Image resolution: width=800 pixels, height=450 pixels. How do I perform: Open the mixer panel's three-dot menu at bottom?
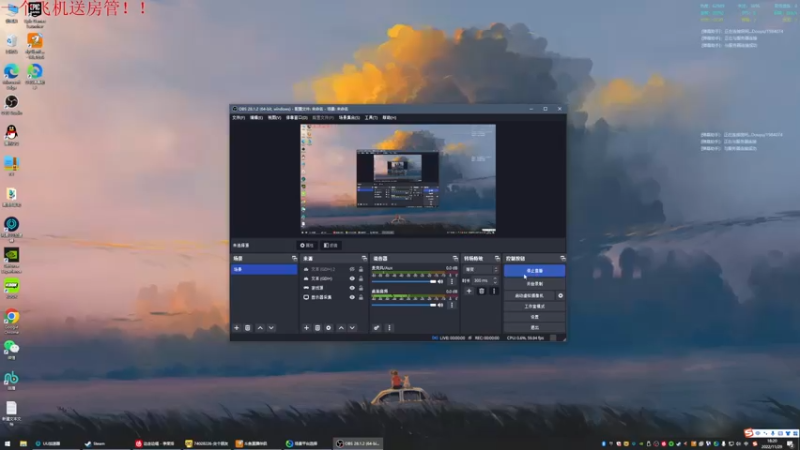click(389, 328)
